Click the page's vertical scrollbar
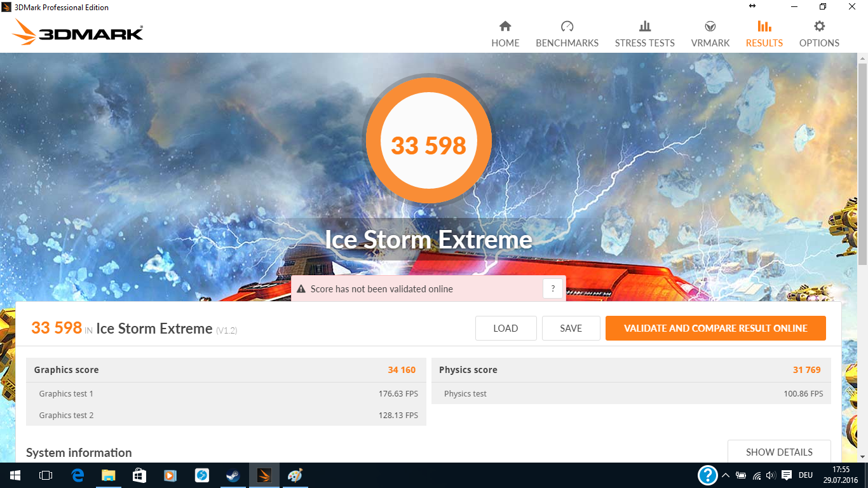The height and width of the screenshot is (488, 868). point(862,164)
